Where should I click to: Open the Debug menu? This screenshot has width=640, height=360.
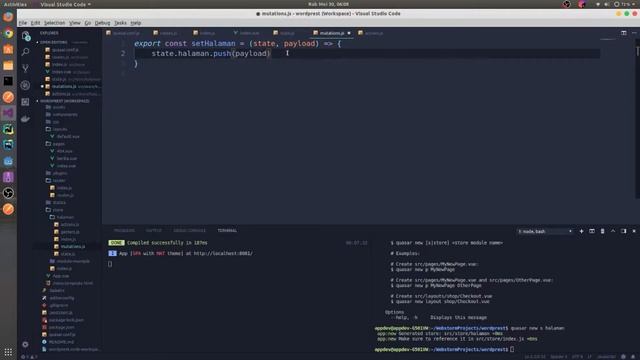click(x=102, y=23)
